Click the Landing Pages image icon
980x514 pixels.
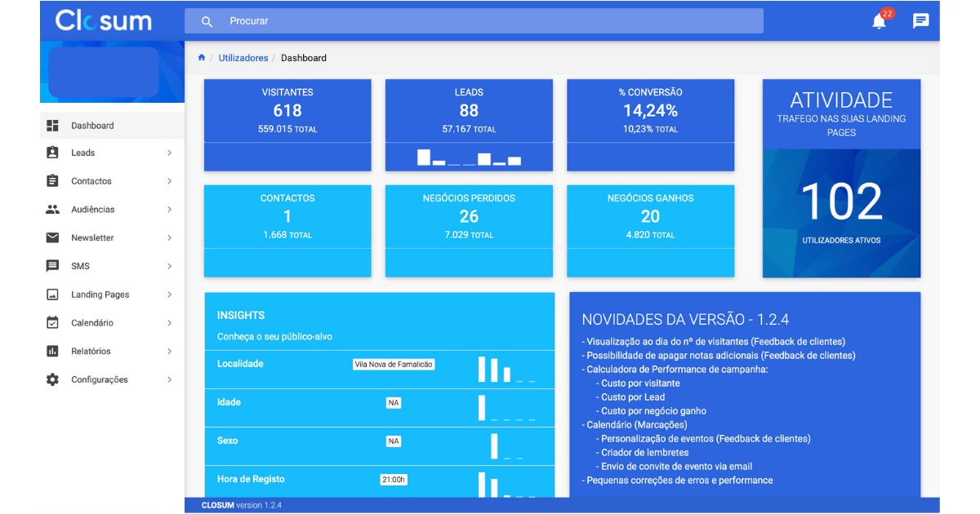tap(53, 295)
